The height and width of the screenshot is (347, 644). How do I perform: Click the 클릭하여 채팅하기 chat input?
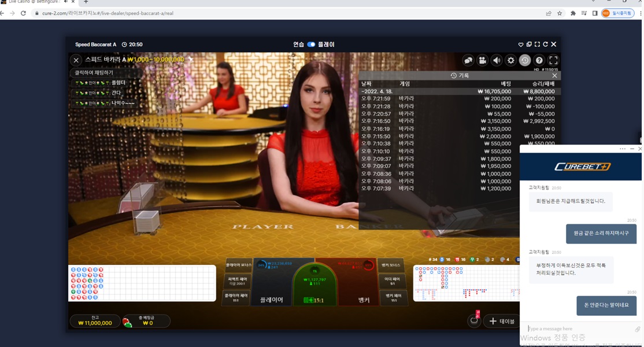(107, 73)
